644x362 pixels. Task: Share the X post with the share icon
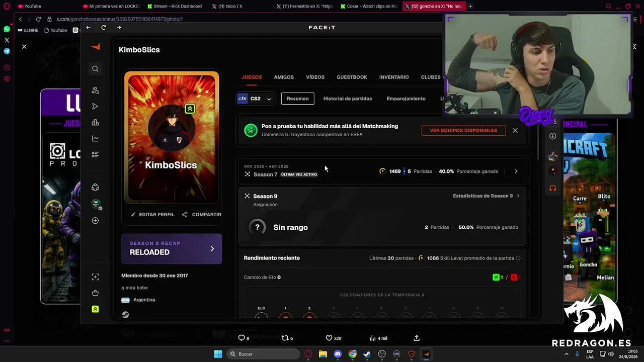click(417, 338)
